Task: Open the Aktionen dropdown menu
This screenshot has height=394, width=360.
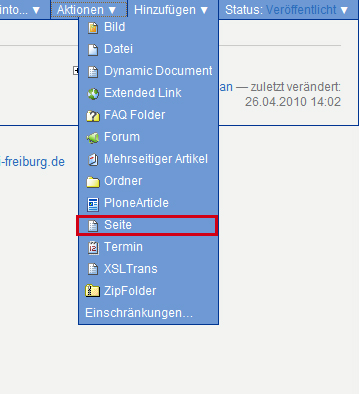Action: coord(87,10)
